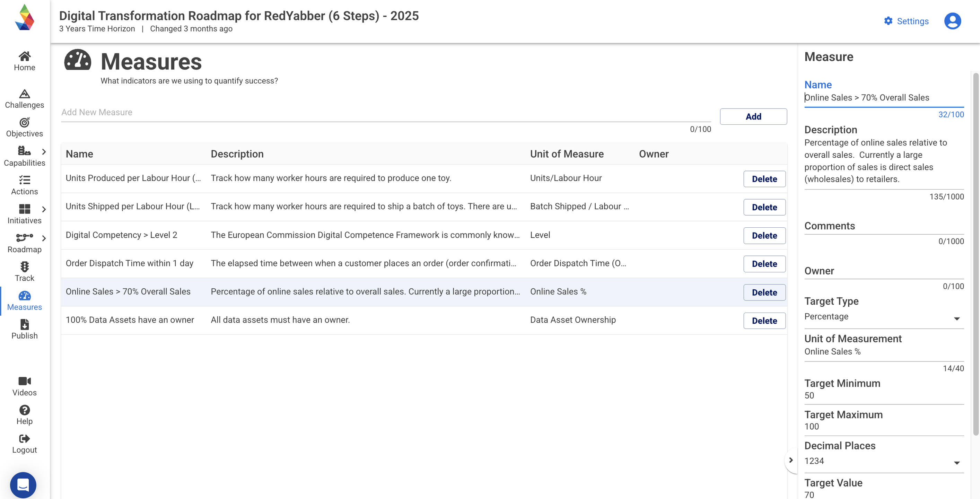Click the Add measure button
The image size is (980, 499).
point(753,116)
